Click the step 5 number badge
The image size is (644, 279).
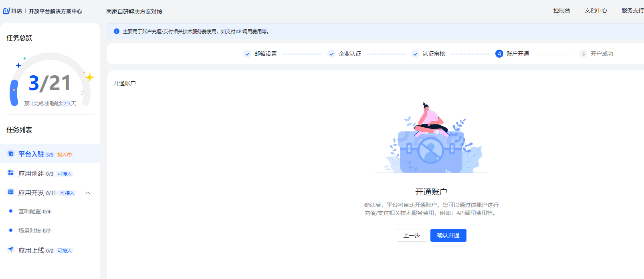pos(583,54)
